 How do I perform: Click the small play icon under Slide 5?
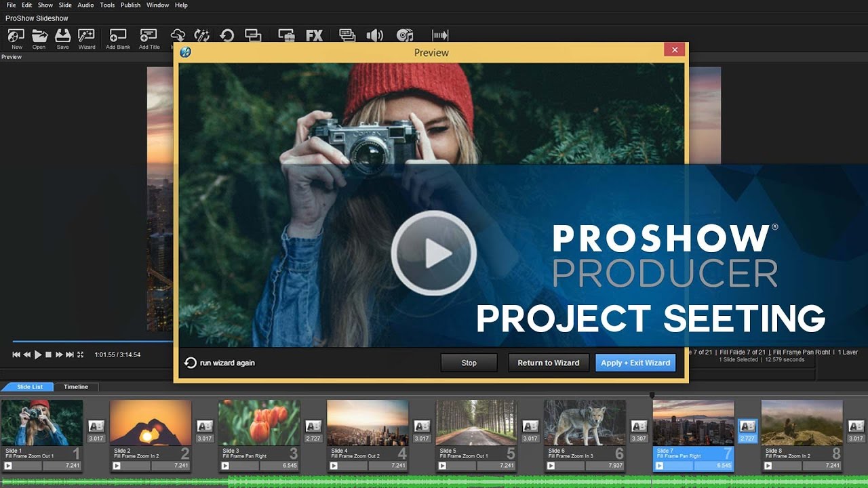442,466
